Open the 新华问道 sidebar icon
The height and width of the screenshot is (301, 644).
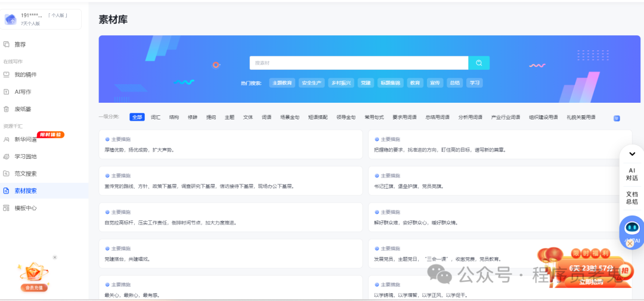(6, 140)
